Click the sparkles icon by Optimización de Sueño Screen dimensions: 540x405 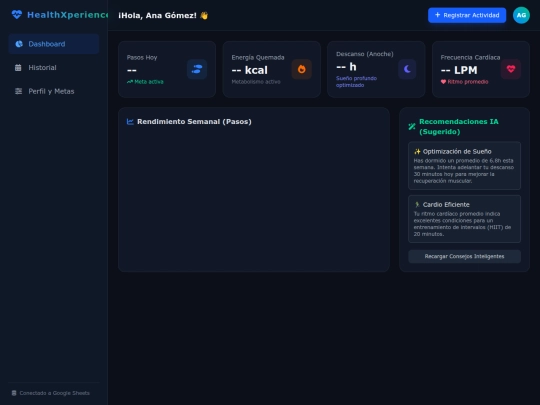pyautogui.click(x=417, y=152)
